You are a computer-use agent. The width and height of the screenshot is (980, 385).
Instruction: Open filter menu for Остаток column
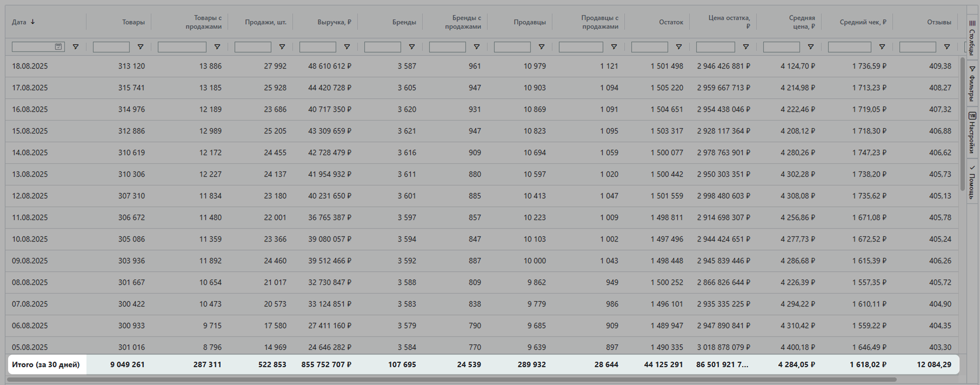[x=678, y=47]
